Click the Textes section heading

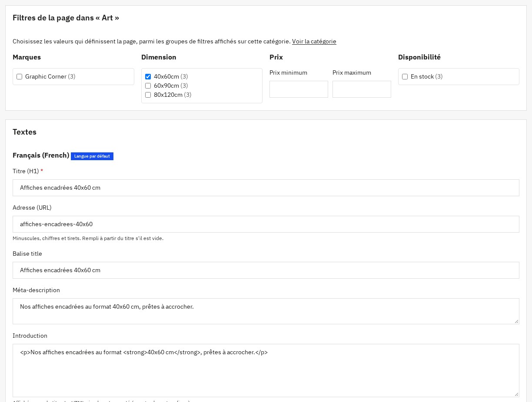[24, 132]
